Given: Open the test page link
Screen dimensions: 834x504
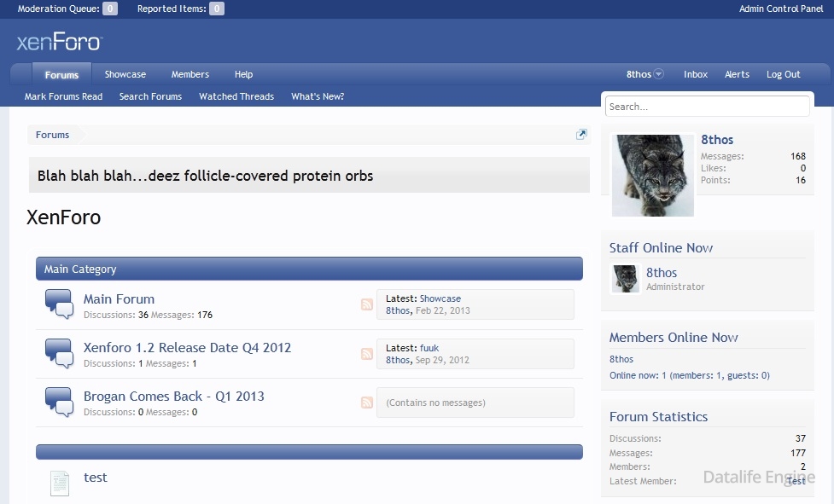Looking at the screenshot, I should coord(96,478).
